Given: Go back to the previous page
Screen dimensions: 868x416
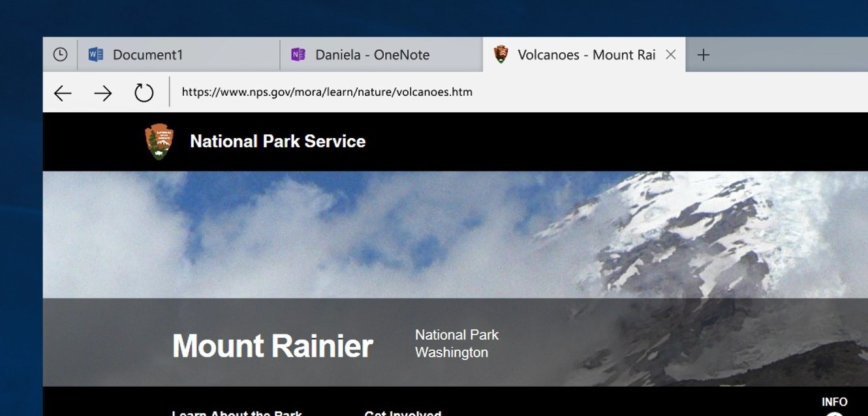Looking at the screenshot, I should tap(63, 93).
